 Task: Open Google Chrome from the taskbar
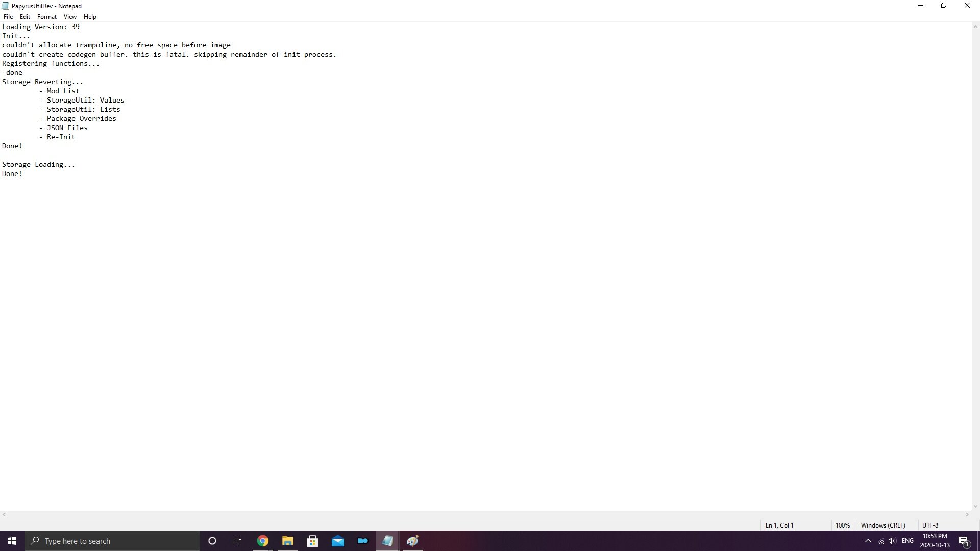262,541
